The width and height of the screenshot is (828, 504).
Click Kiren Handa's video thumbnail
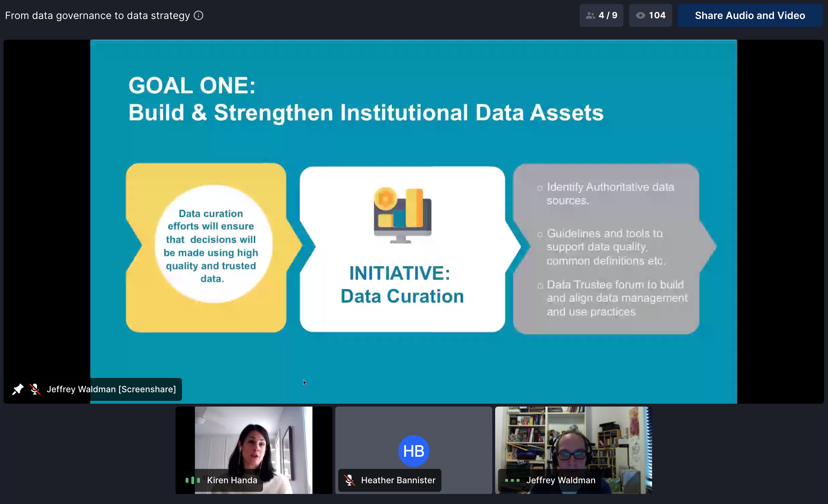pos(254,450)
